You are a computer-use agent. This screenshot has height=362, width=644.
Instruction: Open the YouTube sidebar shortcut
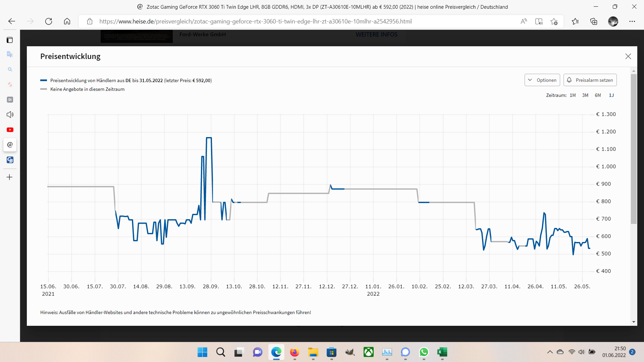[10, 130]
